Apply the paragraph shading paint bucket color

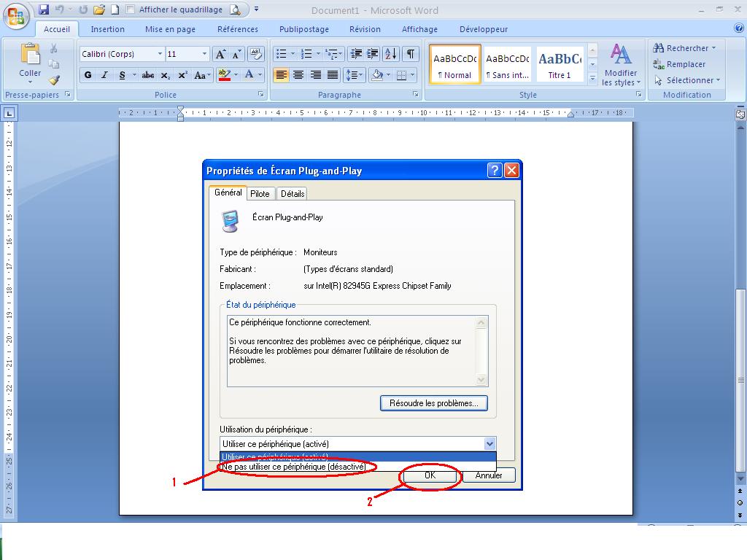click(x=377, y=75)
